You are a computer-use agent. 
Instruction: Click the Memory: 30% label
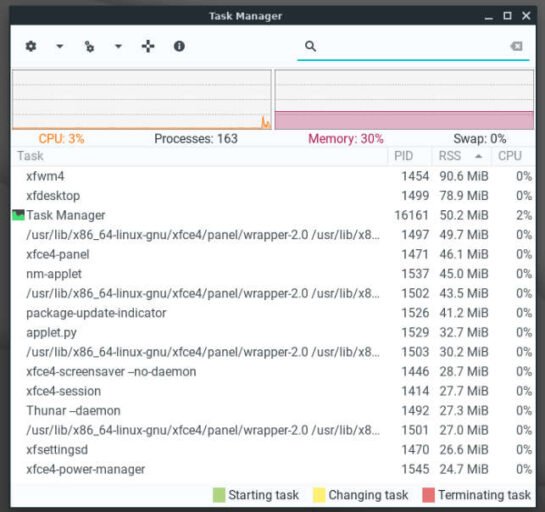tap(346, 139)
